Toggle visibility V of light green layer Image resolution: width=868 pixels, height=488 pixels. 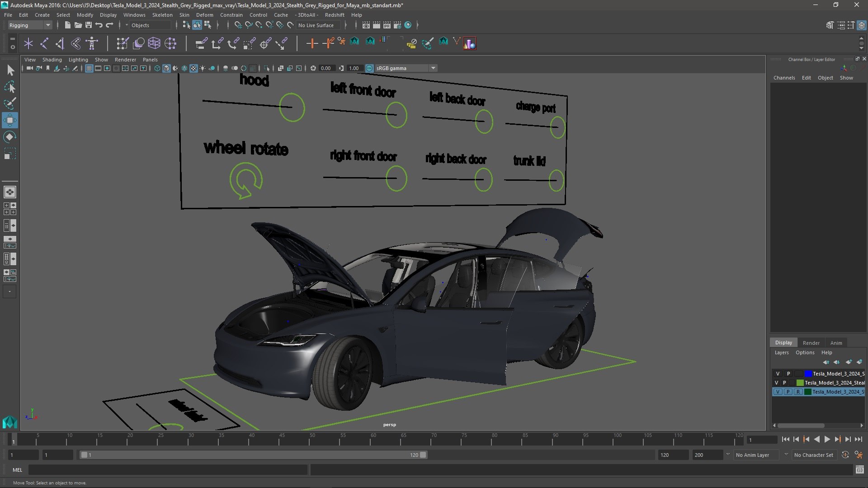coord(777,383)
